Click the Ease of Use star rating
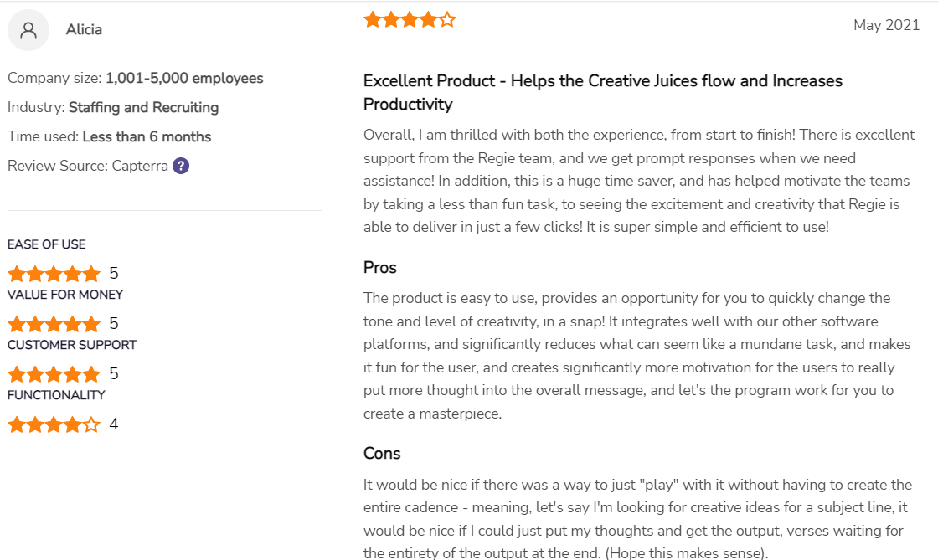Viewport: 938px width, 560px height. [x=54, y=274]
